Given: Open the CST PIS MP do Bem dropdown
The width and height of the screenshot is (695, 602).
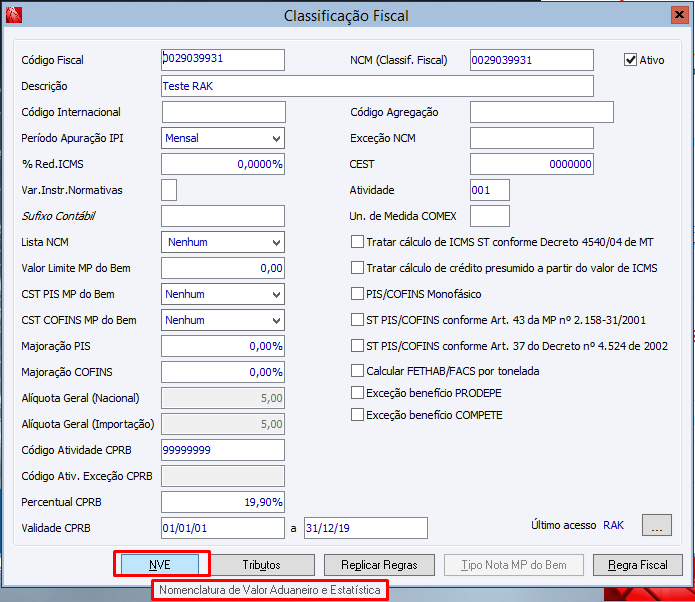Looking at the screenshot, I should point(223,294).
